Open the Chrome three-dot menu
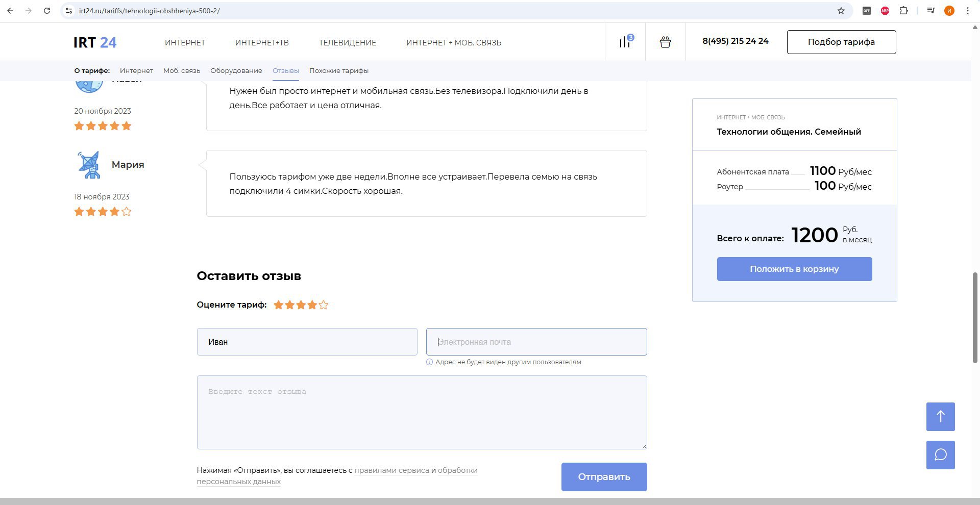Image resolution: width=980 pixels, height=505 pixels. click(x=968, y=11)
